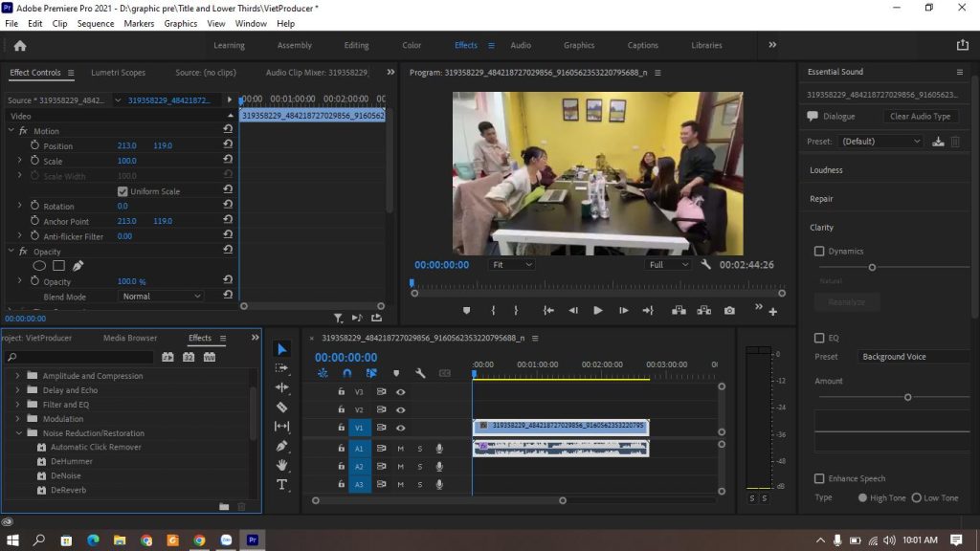
Task: Mute audio track A1
Action: click(400, 448)
